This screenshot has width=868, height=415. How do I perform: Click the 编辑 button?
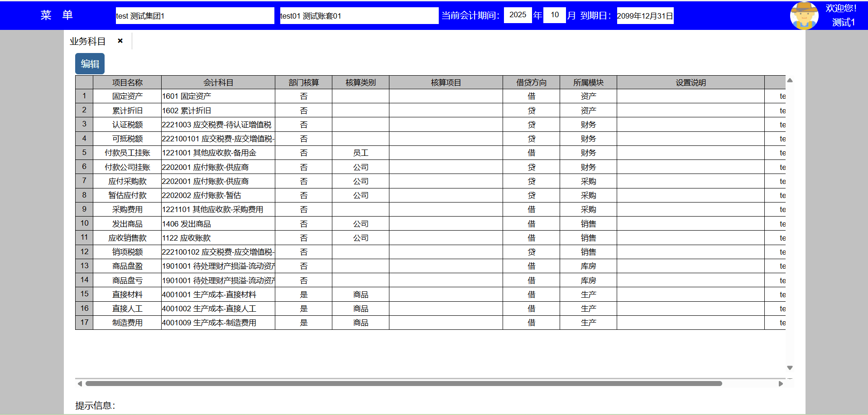click(90, 64)
